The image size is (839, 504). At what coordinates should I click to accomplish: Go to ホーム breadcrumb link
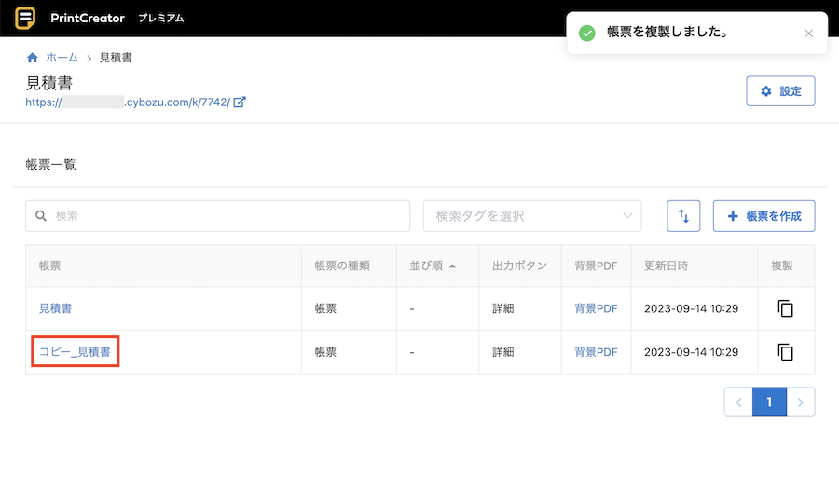coord(62,58)
